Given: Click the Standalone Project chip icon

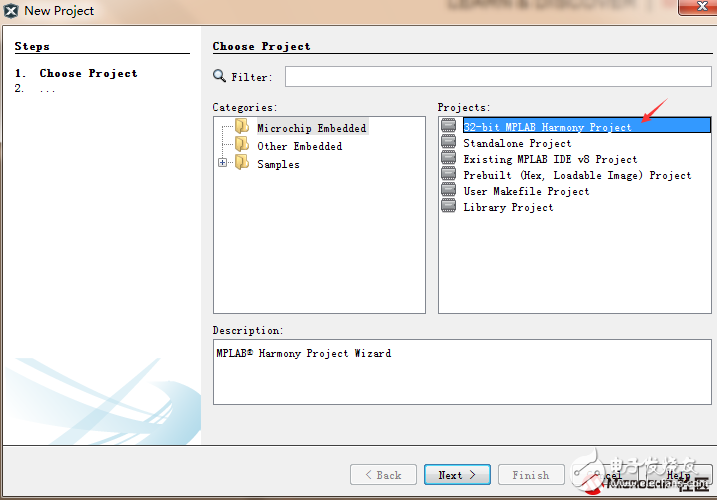Looking at the screenshot, I should click(449, 141).
